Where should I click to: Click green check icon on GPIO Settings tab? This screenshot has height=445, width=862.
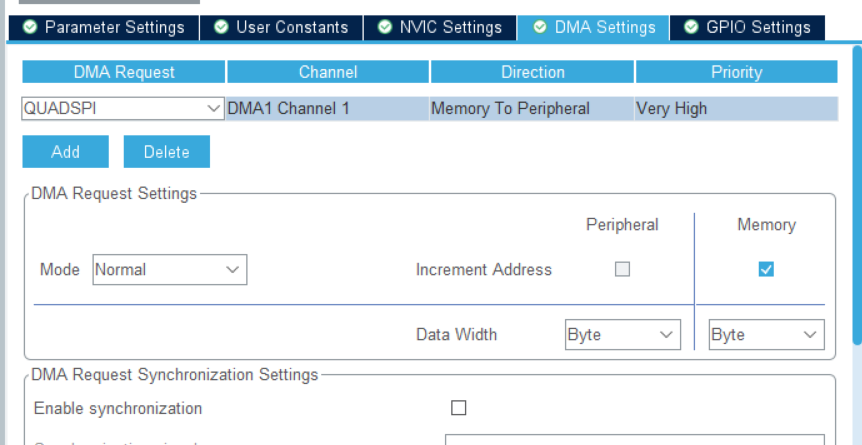[x=692, y=27]
